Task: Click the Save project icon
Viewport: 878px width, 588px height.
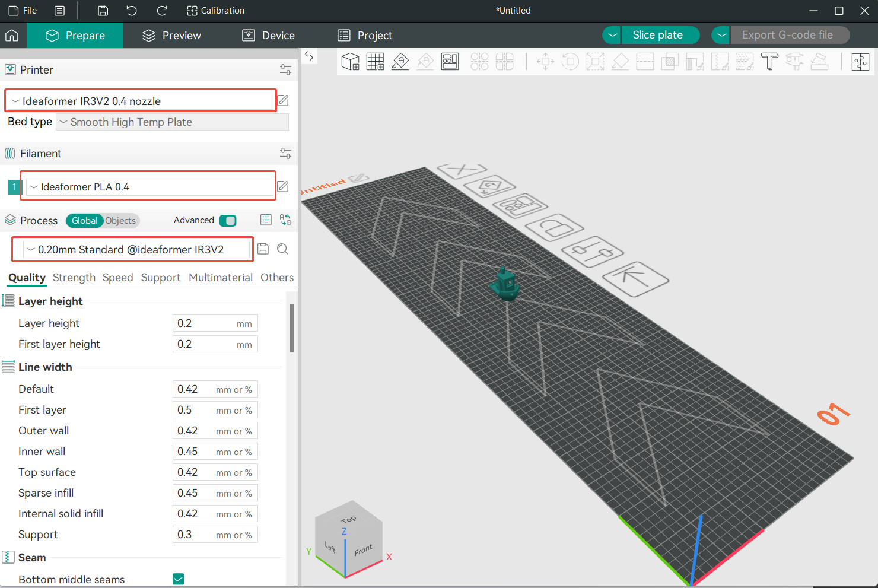Action: point(103,11)
